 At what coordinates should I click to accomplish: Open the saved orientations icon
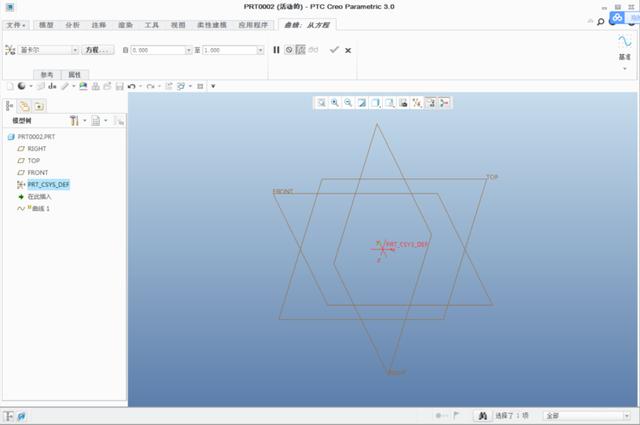[x=389, y=103]
